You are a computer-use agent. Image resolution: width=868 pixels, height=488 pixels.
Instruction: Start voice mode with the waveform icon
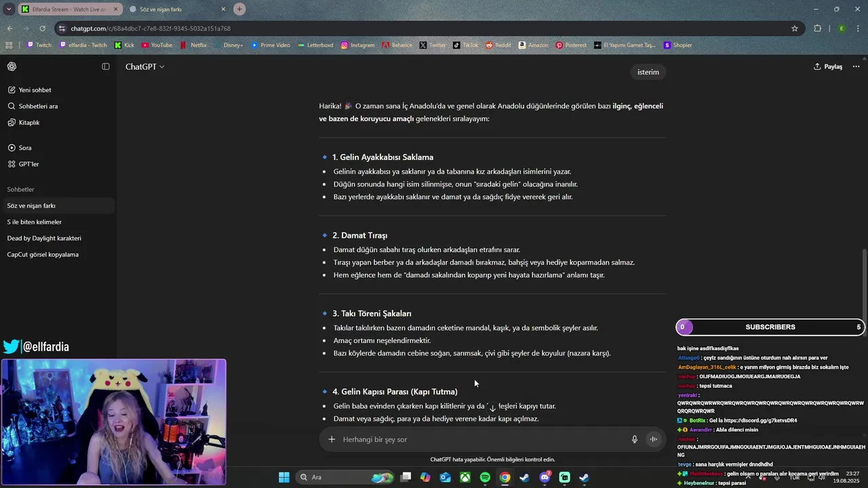tap(654, 439)
